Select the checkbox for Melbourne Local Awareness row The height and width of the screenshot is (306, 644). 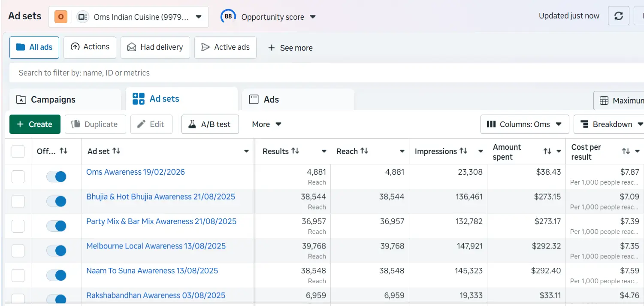(x=18, y=251)
